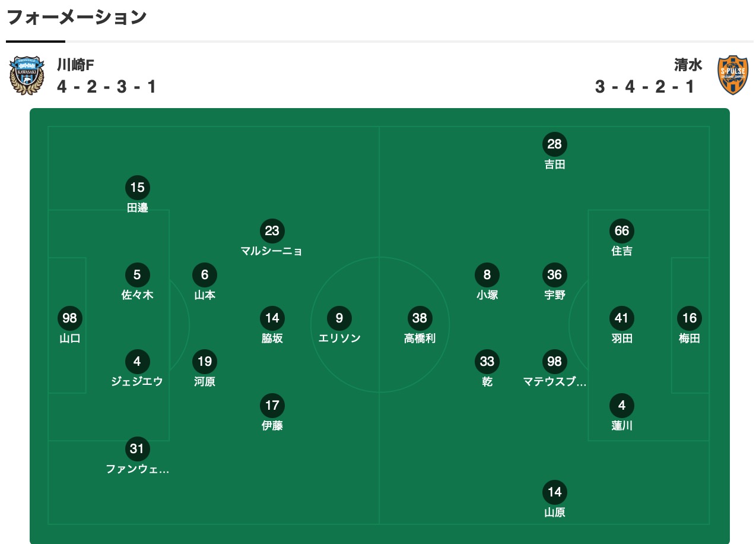Click player number 14 脇坂
Viewport: 756px width, 544px height.
(272, 318)
